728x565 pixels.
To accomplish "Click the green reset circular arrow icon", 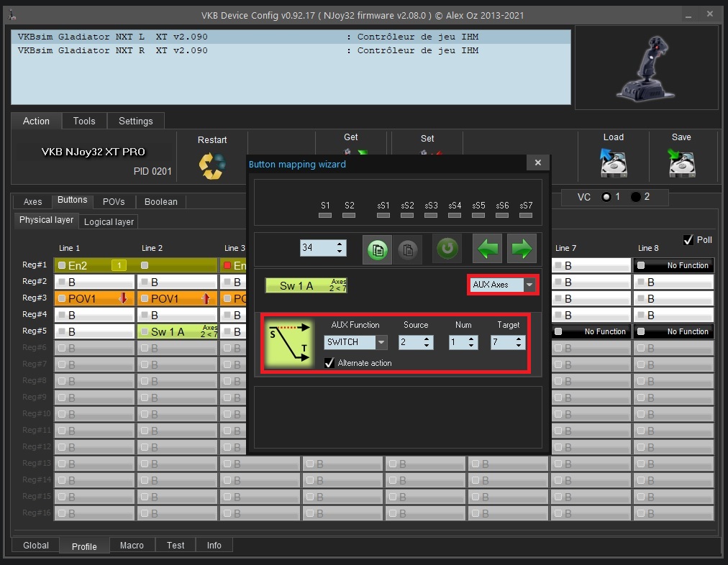I will point(447,248).
